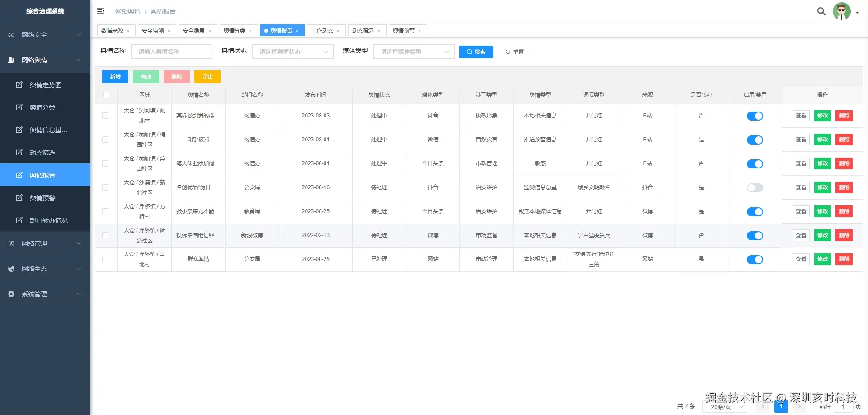Viewport: 868px width, 415px height.
Task: Click 网络管理 sidebar icon
Action: coord(11,243)
